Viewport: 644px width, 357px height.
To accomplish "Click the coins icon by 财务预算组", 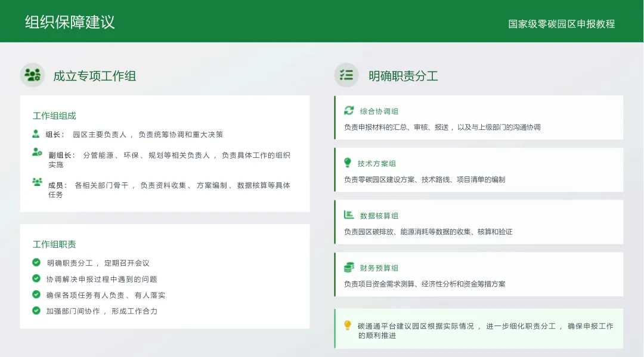I will pos(349,268).
